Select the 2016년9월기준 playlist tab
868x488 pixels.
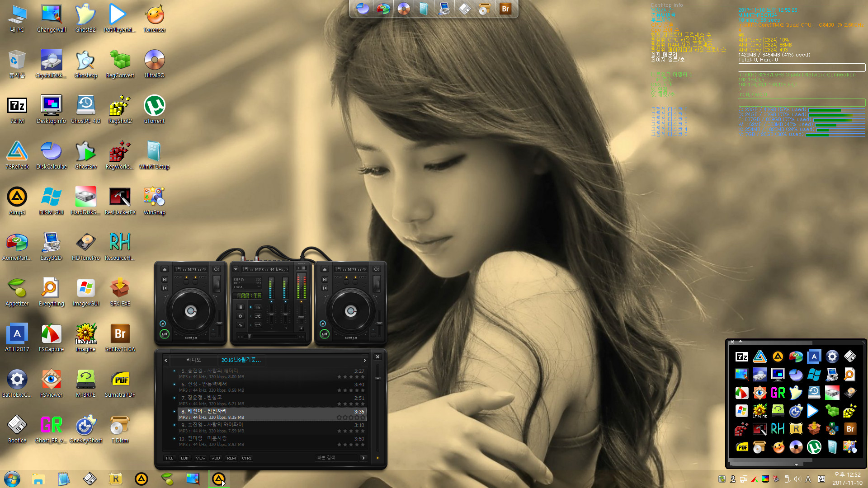click(x=241, y=360)
